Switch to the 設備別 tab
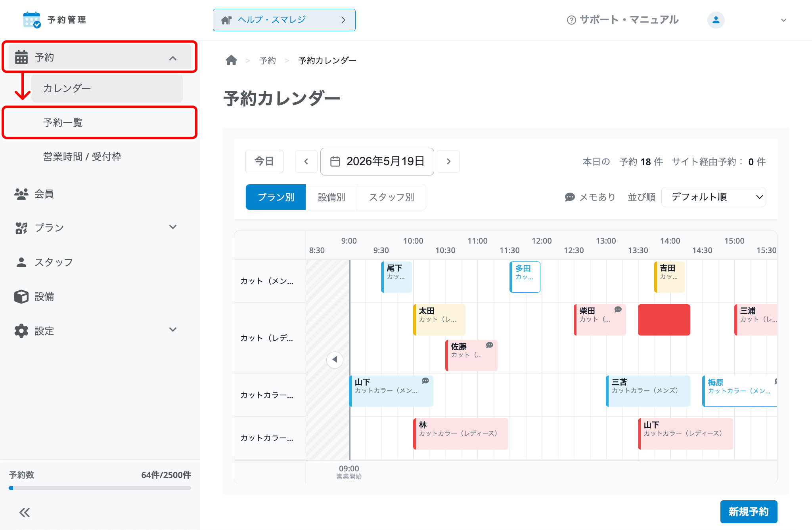The width and height of the screenshot is (812, 530). (x=331, y=197)
